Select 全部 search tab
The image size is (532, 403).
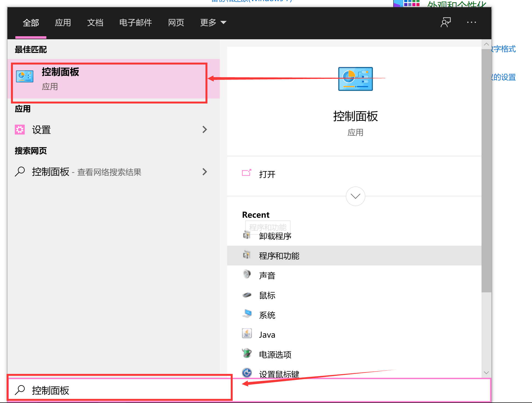point(32,23)
